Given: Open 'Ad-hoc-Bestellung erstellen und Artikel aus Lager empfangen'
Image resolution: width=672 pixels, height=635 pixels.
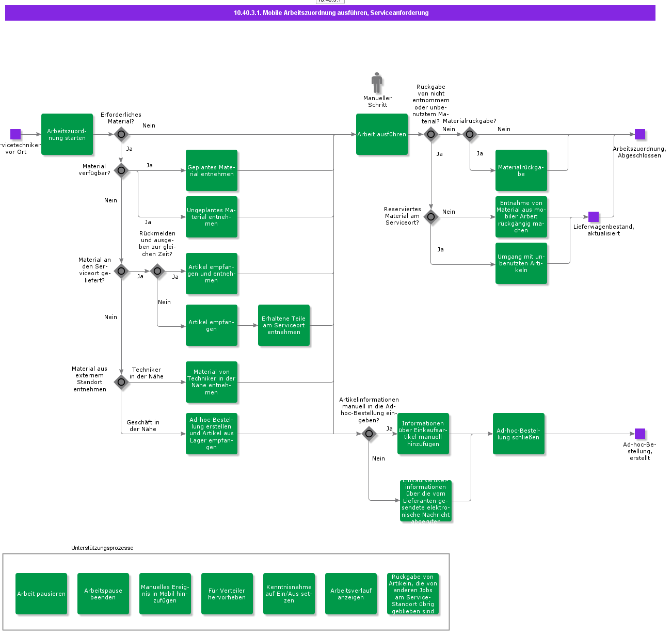Looking at the screenshot, I should (x=212, y=434).
